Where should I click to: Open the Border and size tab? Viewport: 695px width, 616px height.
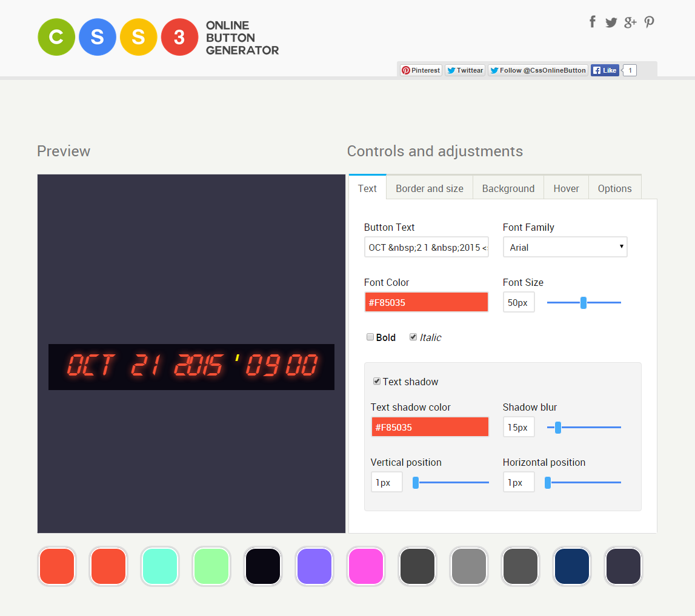pyautogui.click(x=430, y=188)
